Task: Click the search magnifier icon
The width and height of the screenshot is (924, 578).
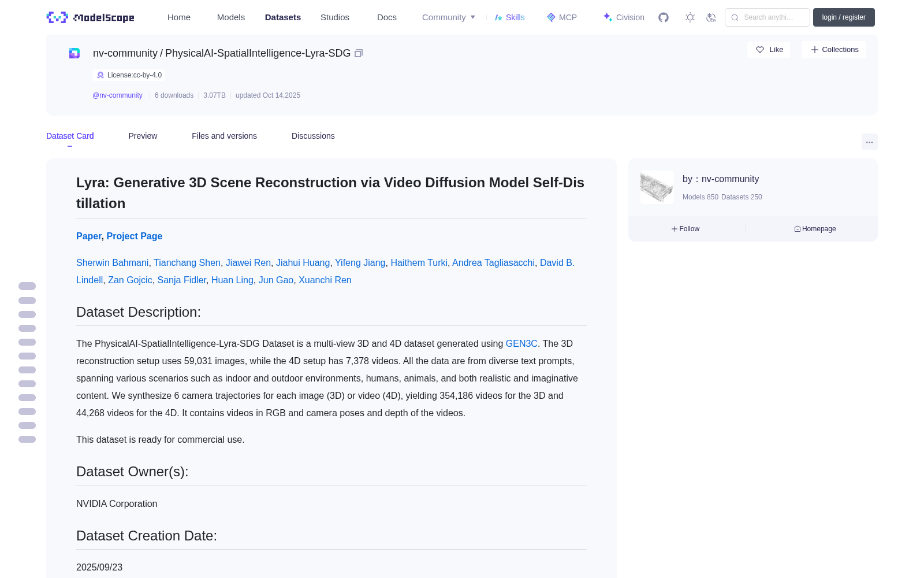Action: tap(735, 17)
